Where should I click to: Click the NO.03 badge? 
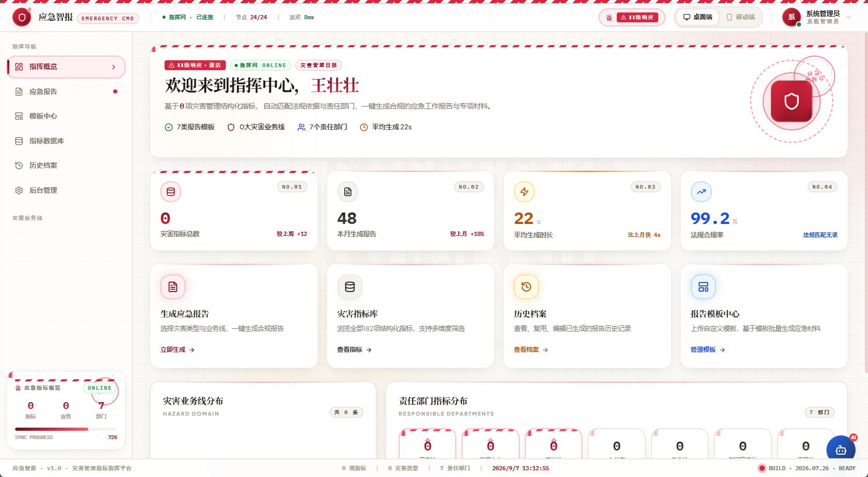click(646, 187)
